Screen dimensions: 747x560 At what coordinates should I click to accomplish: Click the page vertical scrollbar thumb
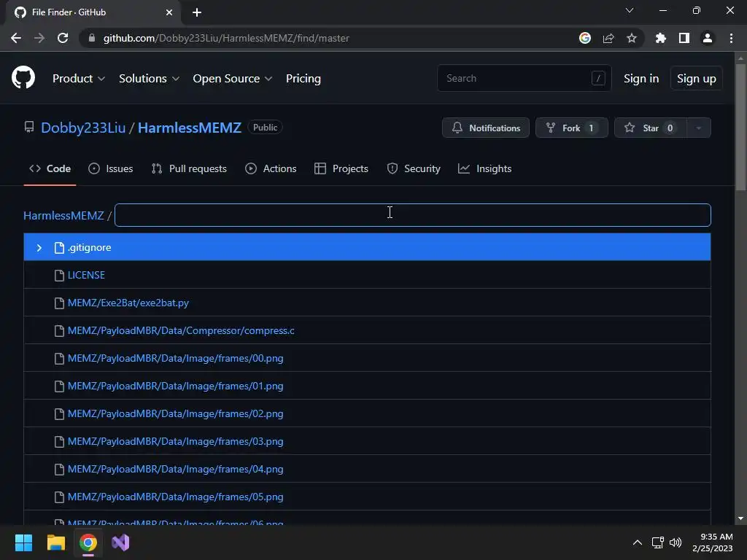pyautogui.click(x=740, y=126)
